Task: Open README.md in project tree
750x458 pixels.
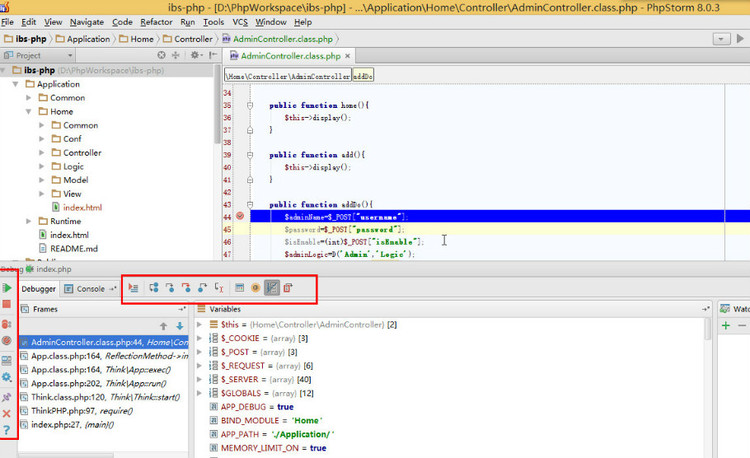Action: (x=73, y=248)
